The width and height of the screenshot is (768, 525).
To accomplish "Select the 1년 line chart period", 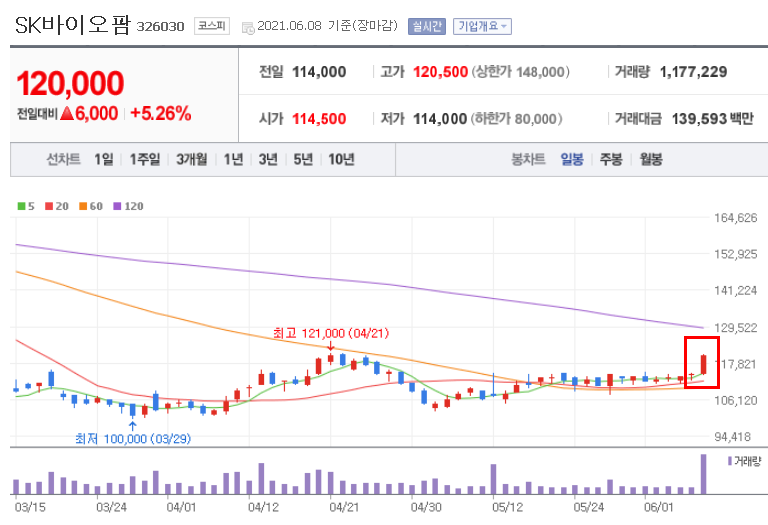I will pos(233,159).
